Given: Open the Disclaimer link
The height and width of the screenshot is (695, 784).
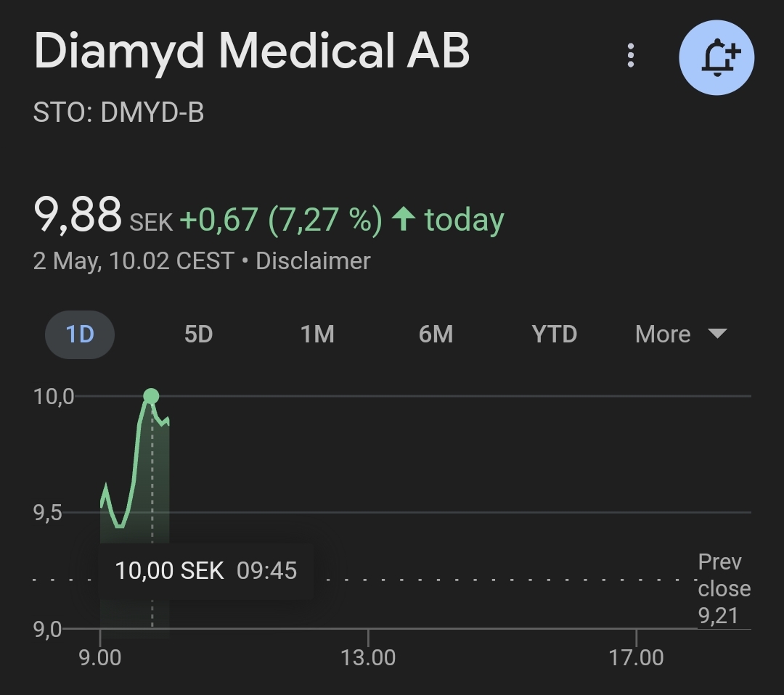Looking at the screenshot, I should [313, 261].
